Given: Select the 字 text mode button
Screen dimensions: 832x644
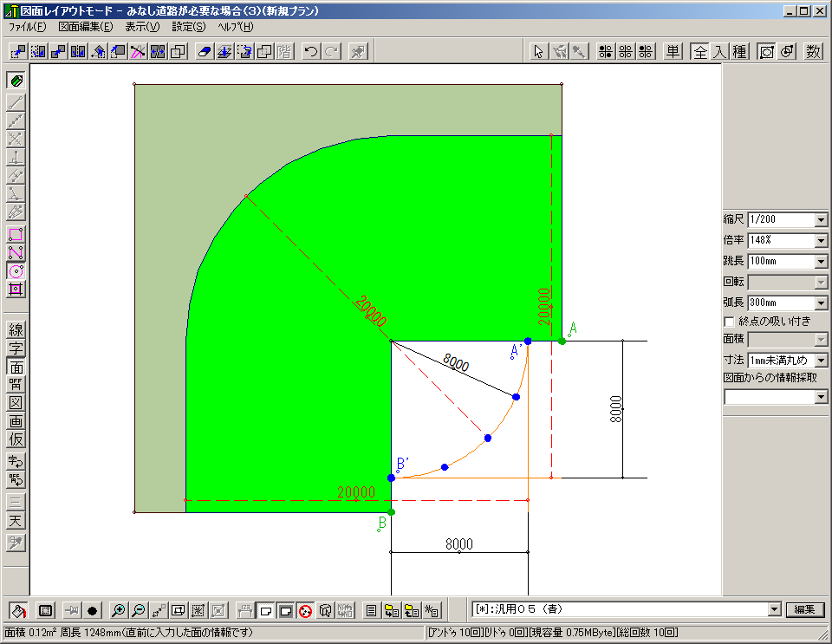Looking at the screenshot, I should 16,348.
